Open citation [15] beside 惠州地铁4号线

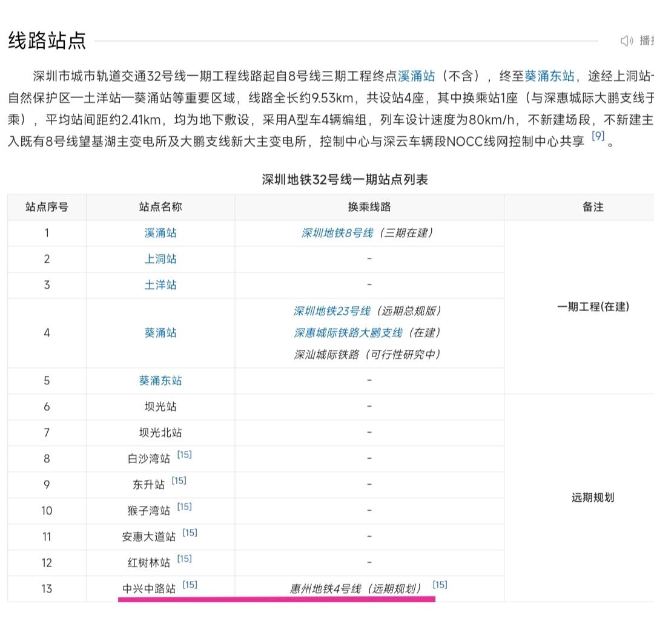point(440,585)
